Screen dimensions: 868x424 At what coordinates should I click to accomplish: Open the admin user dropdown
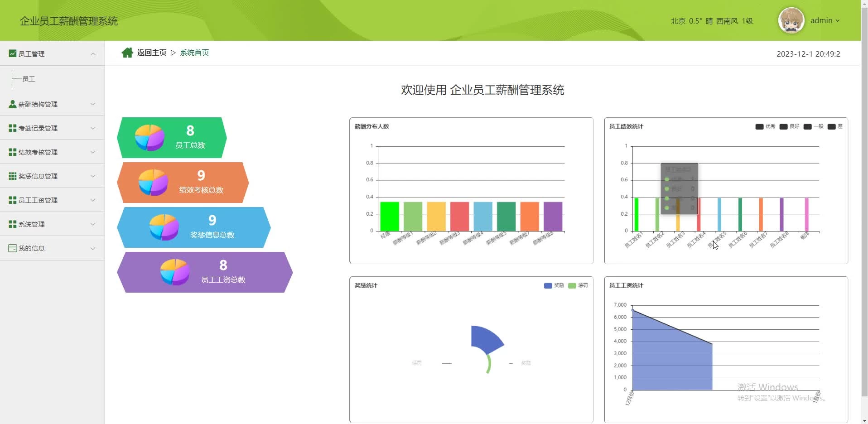point(825,20)
